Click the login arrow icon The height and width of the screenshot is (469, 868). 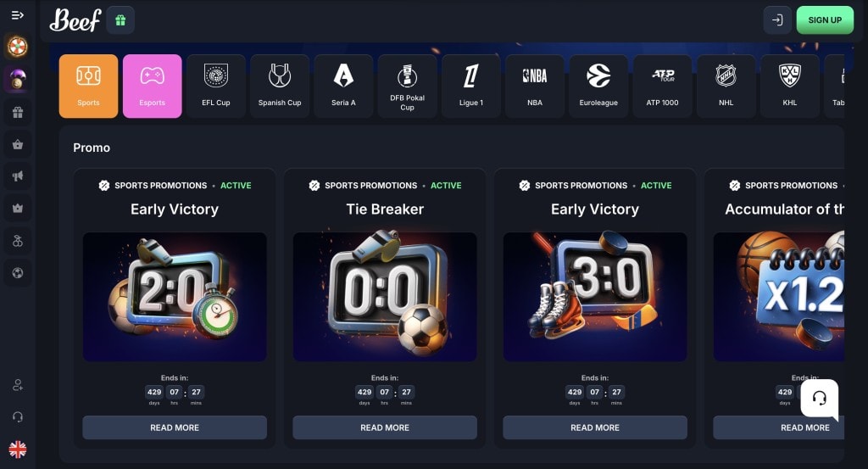(x=777, y=20)
